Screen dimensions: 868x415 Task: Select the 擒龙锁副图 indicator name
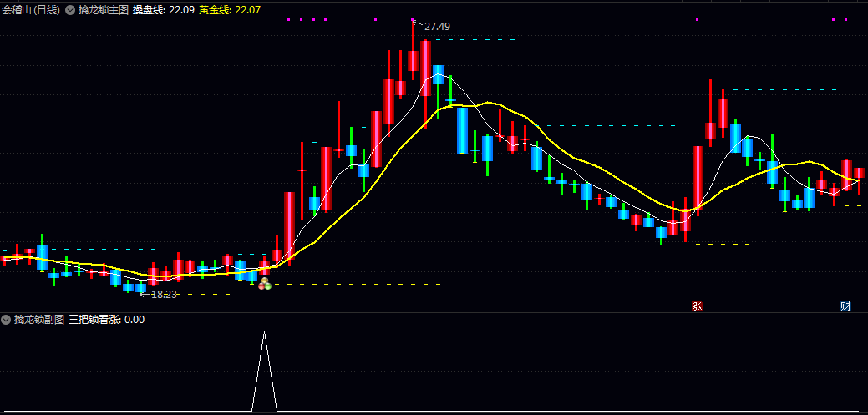tap(38, 319)
